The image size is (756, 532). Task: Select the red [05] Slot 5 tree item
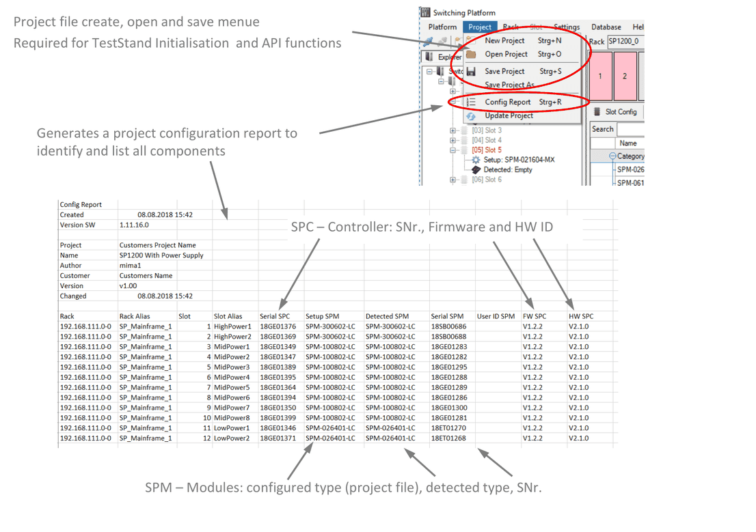coord(487,150)
